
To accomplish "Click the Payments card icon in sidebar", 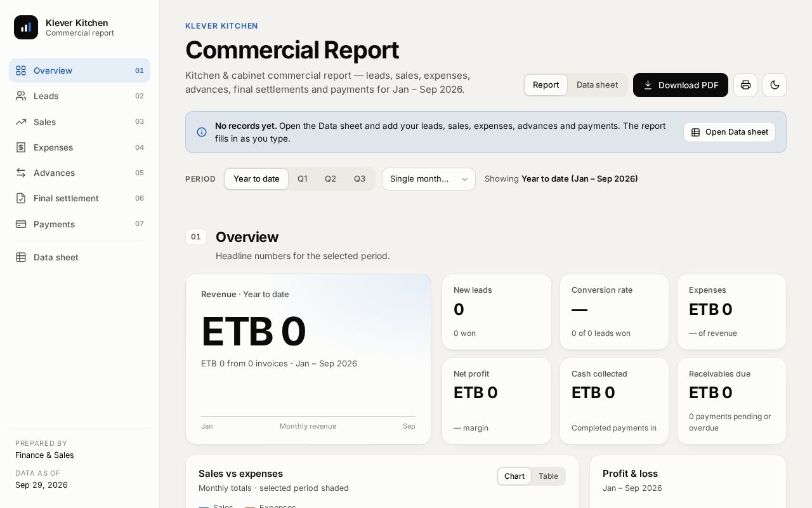I will (x=21, y=224).
